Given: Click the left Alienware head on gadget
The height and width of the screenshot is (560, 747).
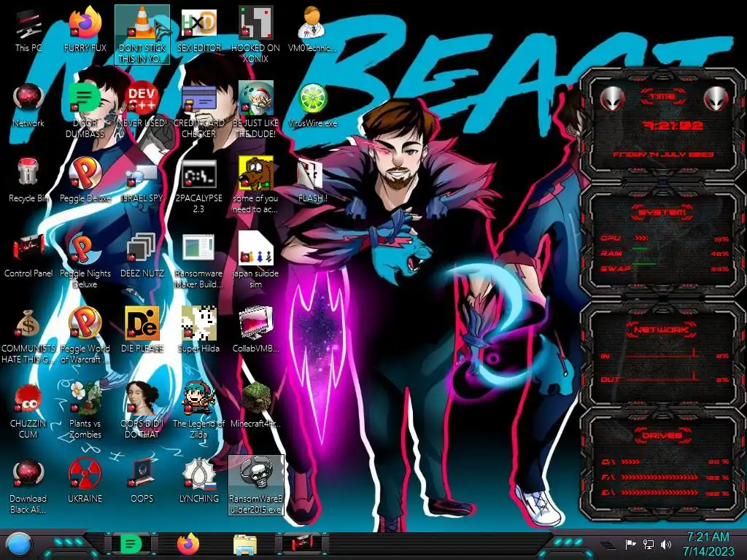Looking at the screenshot, I should tap(612, 99).
